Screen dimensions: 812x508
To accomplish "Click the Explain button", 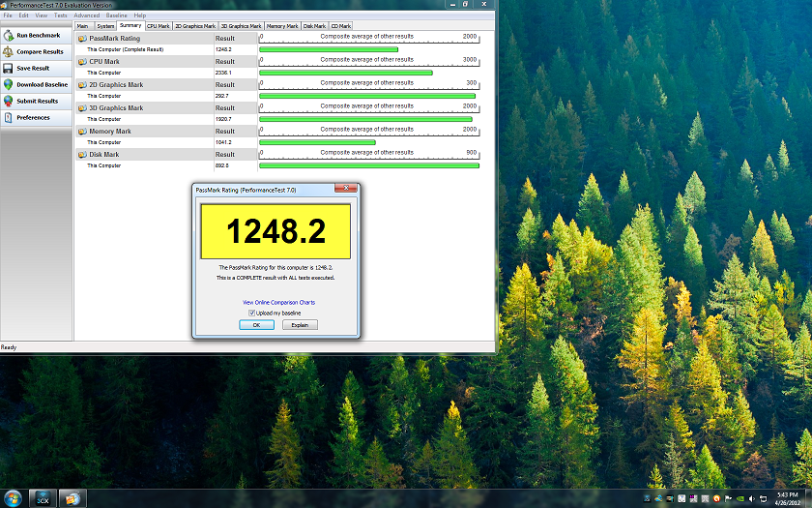I will click(300, 325).
